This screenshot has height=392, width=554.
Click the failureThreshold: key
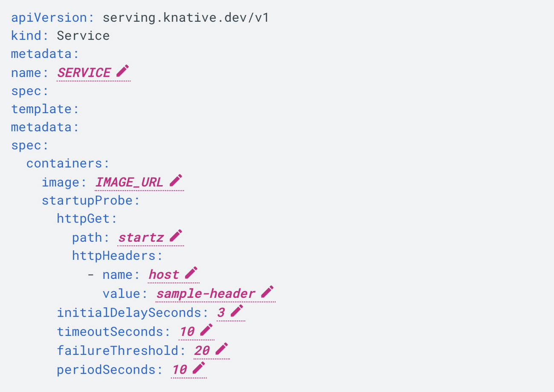coord(121,351)
